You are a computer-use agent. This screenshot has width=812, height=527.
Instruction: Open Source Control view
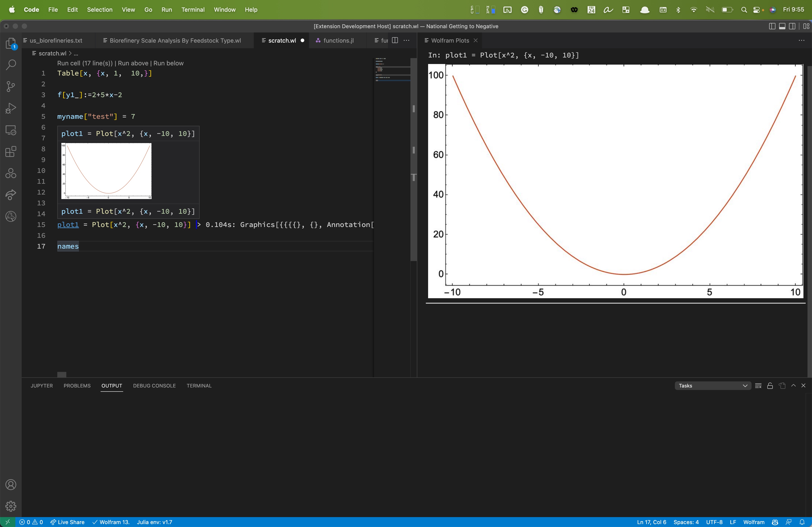pyautogui.click(x=11, y=86)
